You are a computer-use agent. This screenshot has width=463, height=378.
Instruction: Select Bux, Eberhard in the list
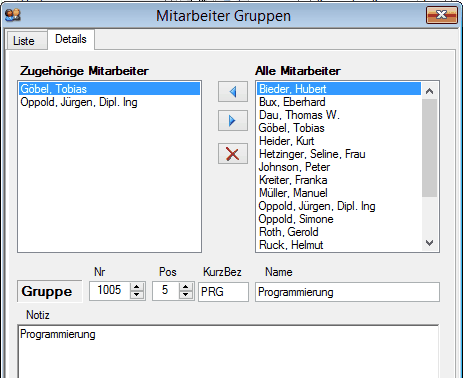339,102
